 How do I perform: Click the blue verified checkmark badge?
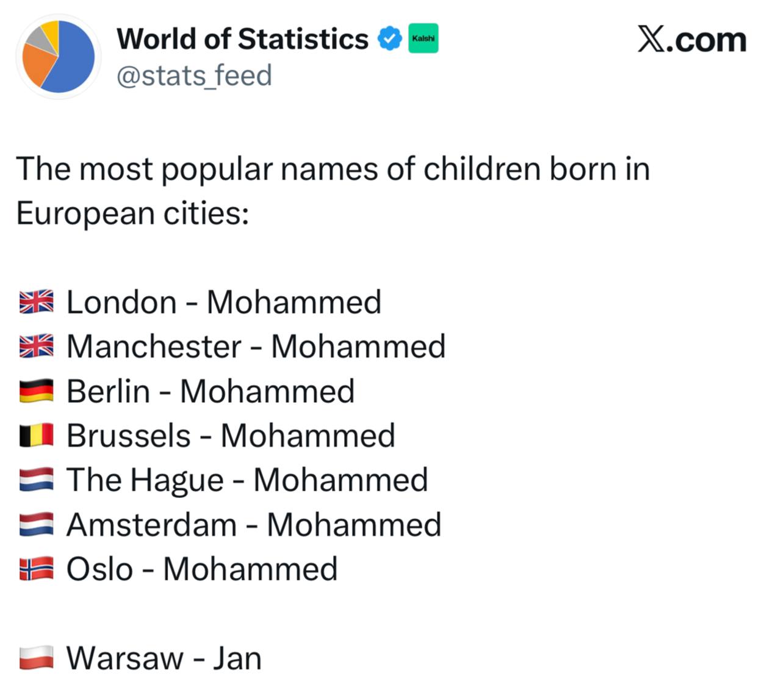[389, 39]
